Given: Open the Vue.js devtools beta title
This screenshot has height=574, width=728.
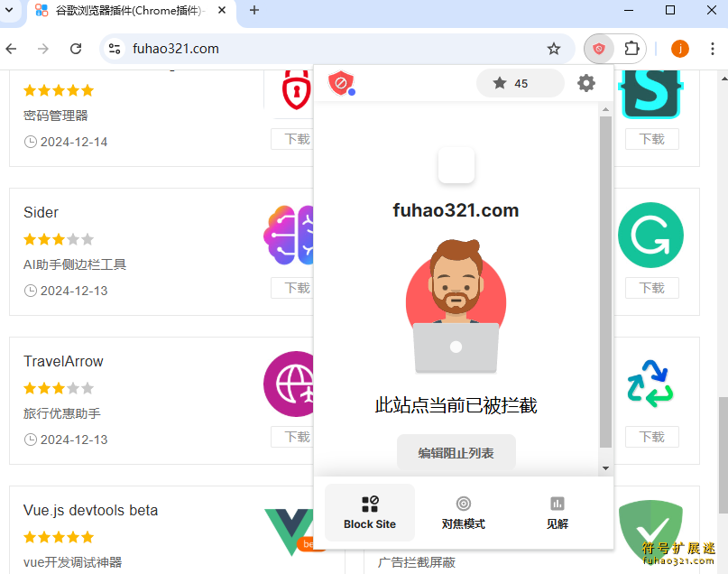Looking at the screenshot, I should pyautogui.click(x=90, y=510).
